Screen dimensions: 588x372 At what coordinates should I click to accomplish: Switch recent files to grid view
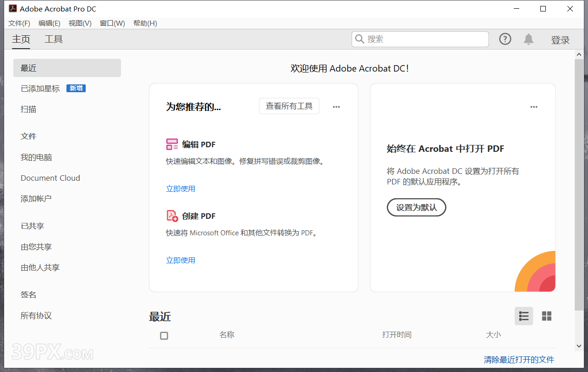click(x=547, y=316)
